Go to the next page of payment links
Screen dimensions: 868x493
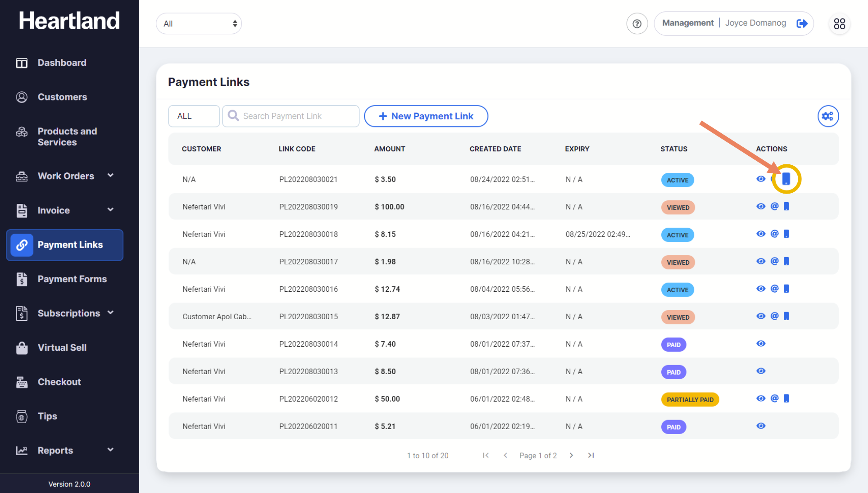(571, 456)
